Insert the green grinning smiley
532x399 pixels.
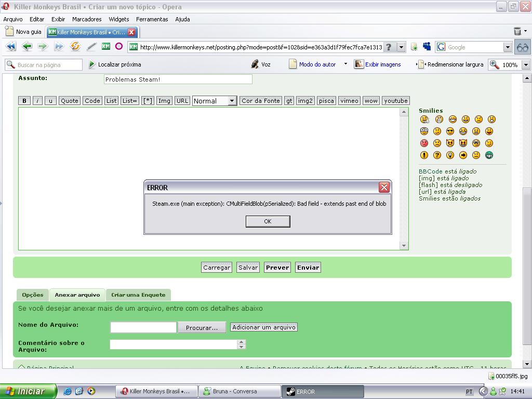tap(489, 155)
